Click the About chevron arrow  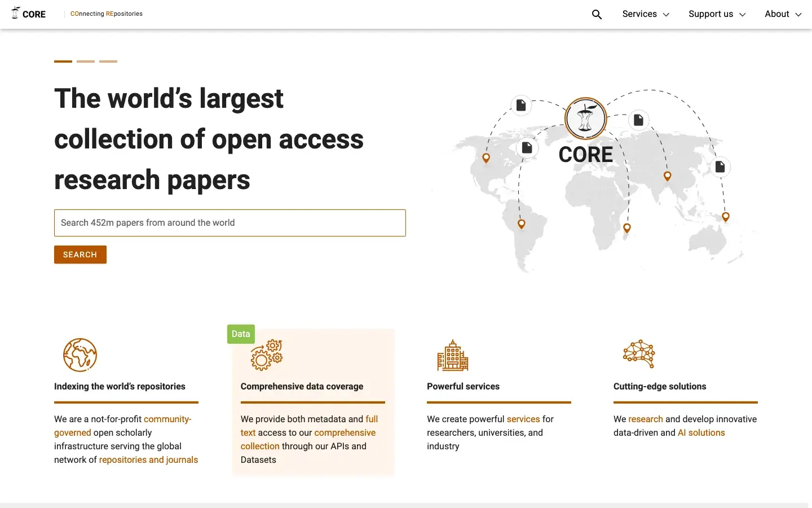[x=798, y=15]
